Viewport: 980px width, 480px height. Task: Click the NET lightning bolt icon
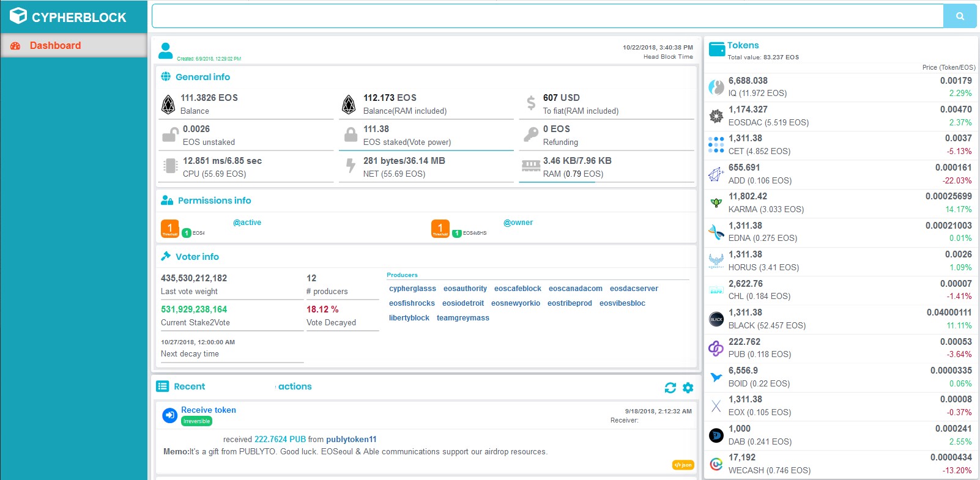[351, 166]
